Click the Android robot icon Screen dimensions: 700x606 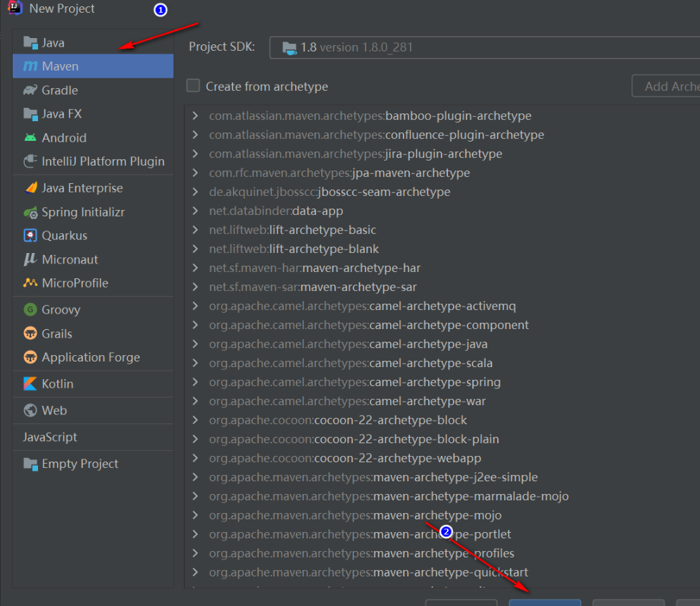point(30,137)
